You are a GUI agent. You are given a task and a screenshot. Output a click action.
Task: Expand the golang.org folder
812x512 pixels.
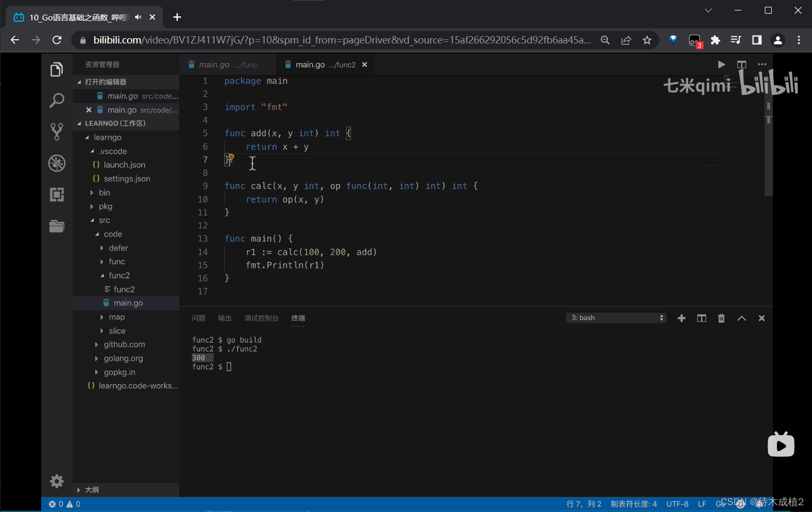(126, 359)
